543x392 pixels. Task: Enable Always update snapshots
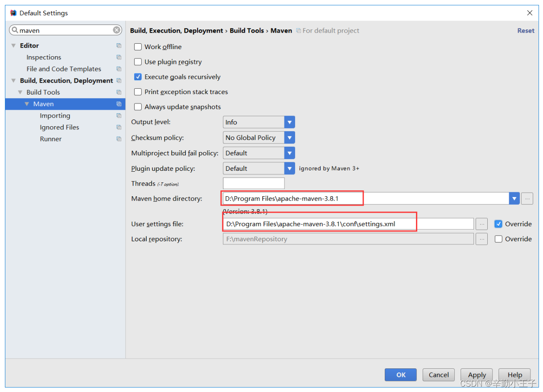[x=138, y=107]
